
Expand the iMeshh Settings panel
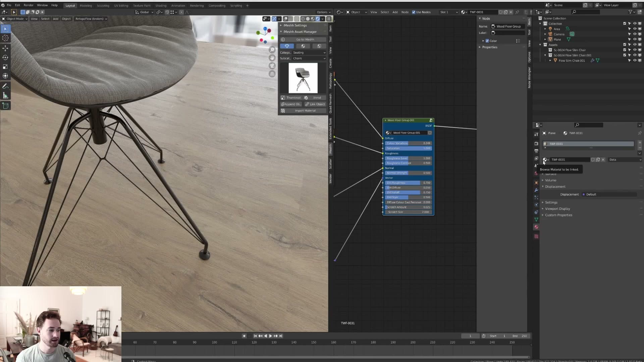295,25
